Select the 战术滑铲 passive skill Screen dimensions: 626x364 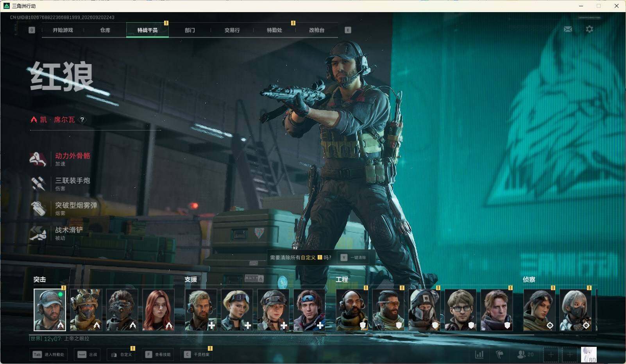tap(57, 233)
